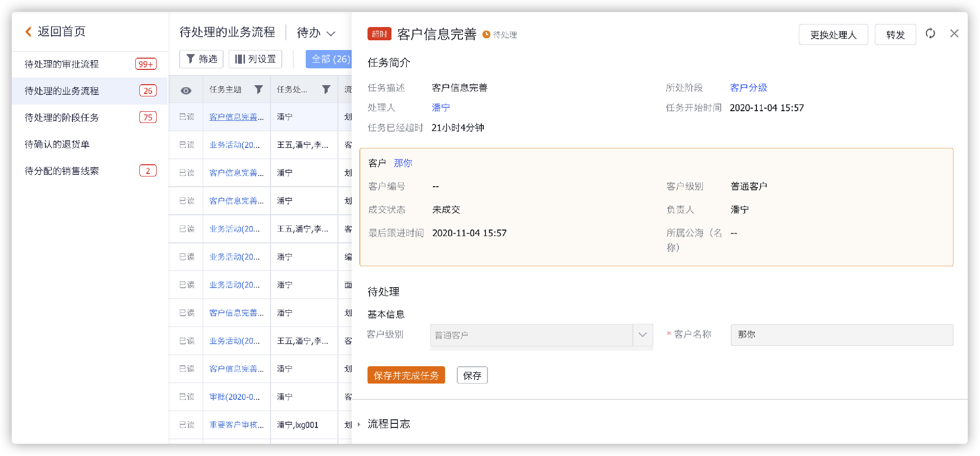Click the funnel filter icon on 任务主题 column

pyautogui.click(x=259, y=89)
